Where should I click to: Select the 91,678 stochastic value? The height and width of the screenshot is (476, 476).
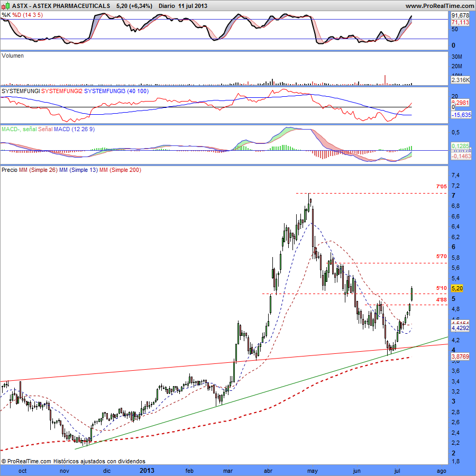[x=460, y=15]
